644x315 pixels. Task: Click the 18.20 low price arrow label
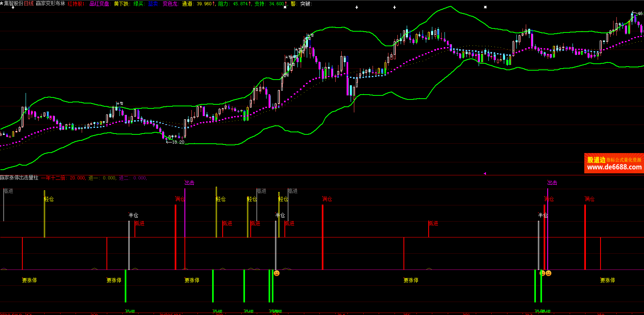tap(176, 142)
